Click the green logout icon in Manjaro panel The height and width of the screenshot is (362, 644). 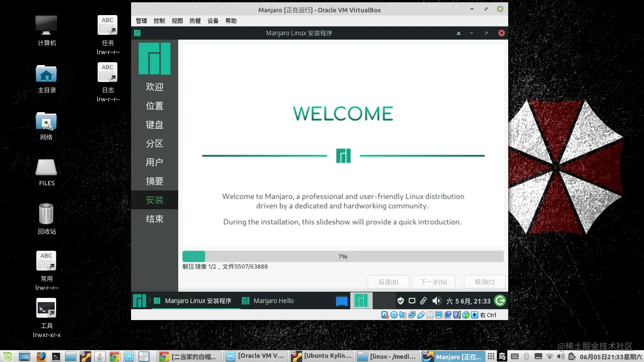500,301
